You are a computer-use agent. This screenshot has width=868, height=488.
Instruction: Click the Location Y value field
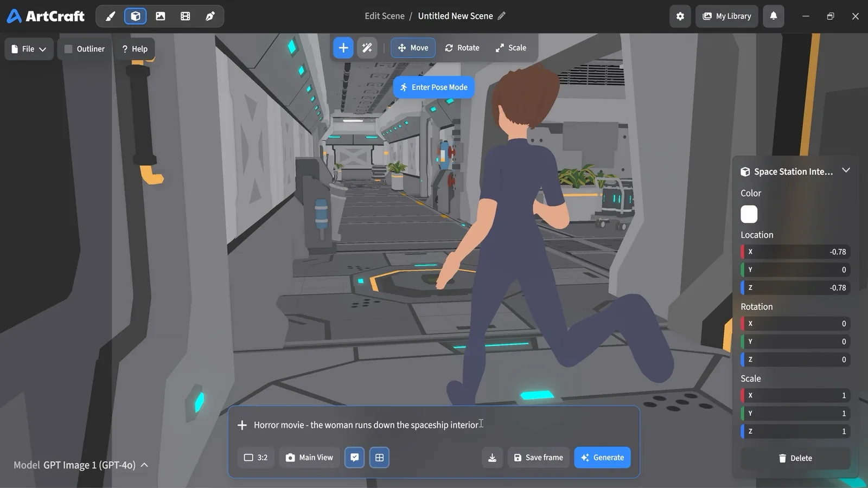point(795,269)
